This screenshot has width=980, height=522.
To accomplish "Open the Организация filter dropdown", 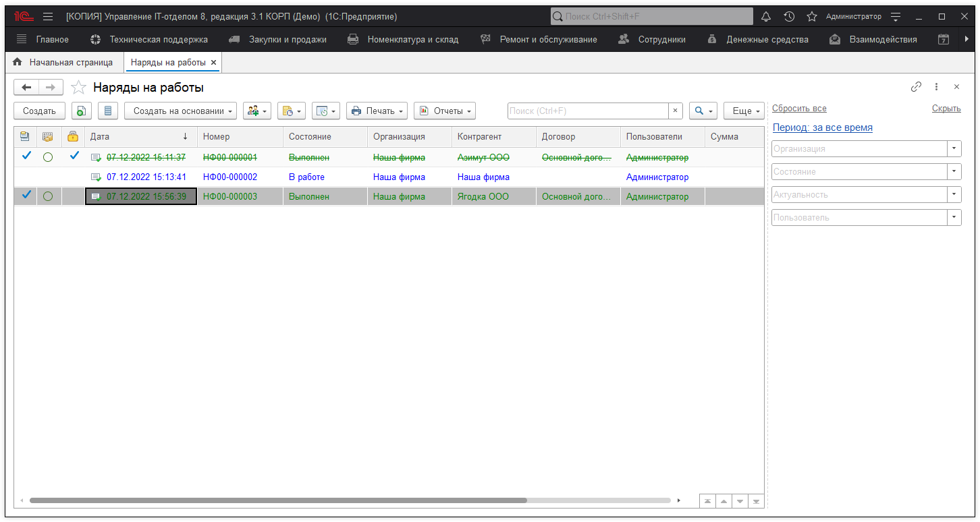I will pos(954,149).
